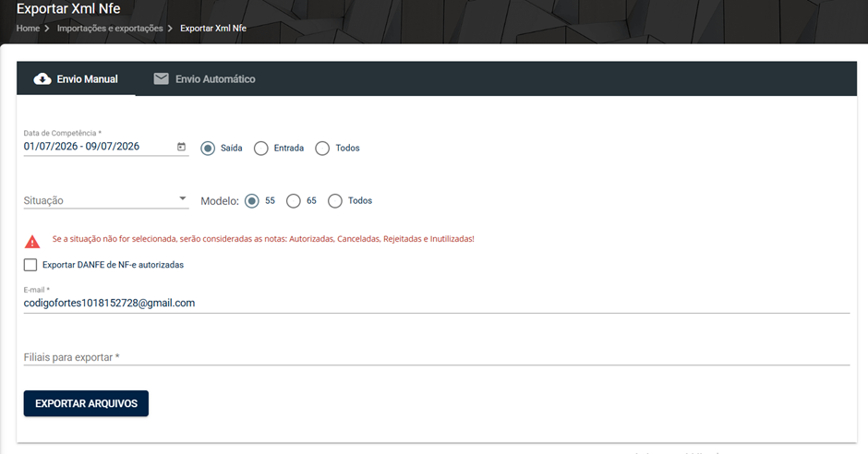The width and height of the screenshot is (868, 454).
Task: Switch to the Envio Manual tab
Action: [76, 79]
